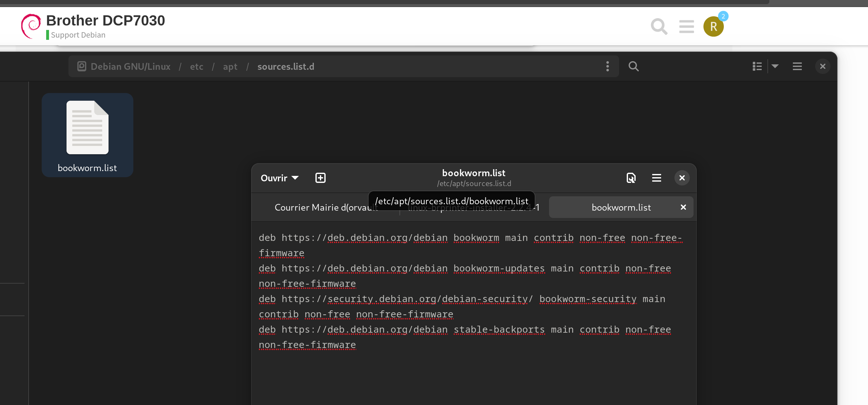Click the bookworm.list file name label
Viewport: 868px width, 405px height.
click(x=87, y=168)
